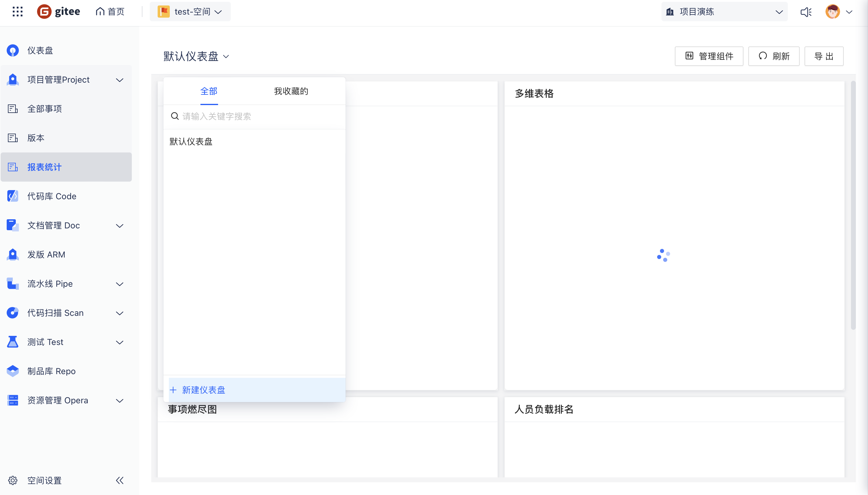This screenshot has height=495, width=868.
Task: Expand the 代码扫描 Scan section chevron
Action: click(x=119, y=313)
